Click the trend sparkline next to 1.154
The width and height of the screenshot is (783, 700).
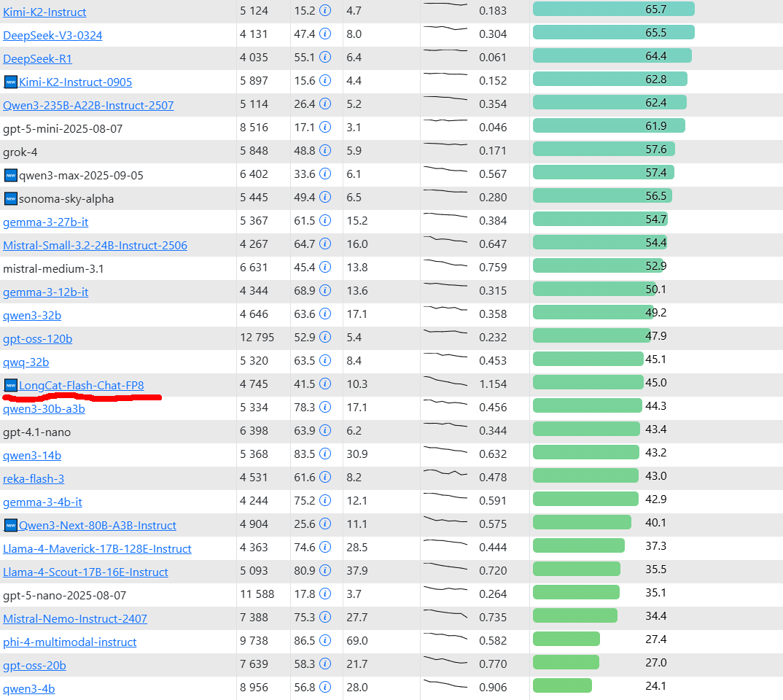pyautogui.click(x=445, y=381)
